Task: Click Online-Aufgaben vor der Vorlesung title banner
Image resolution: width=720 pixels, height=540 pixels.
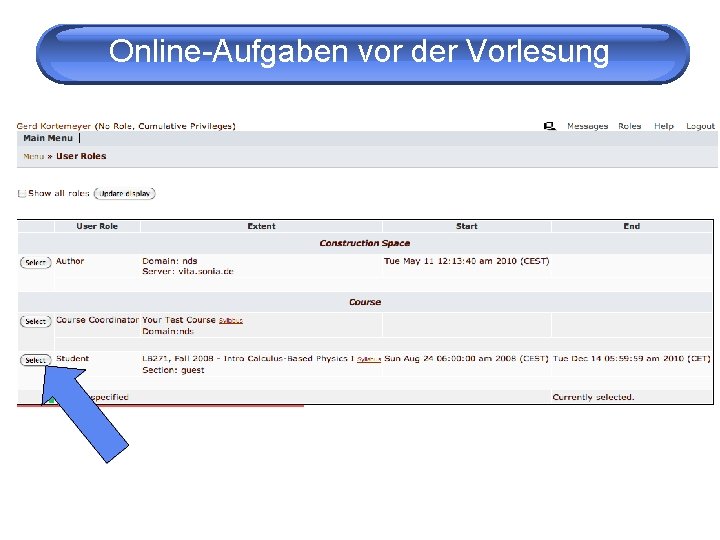Action: tap(362, 54)
